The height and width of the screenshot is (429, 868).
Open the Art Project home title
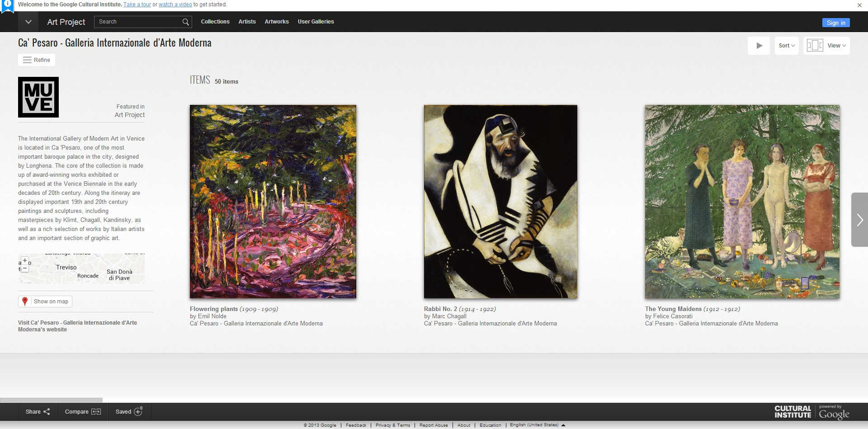(x=66, y=22)
